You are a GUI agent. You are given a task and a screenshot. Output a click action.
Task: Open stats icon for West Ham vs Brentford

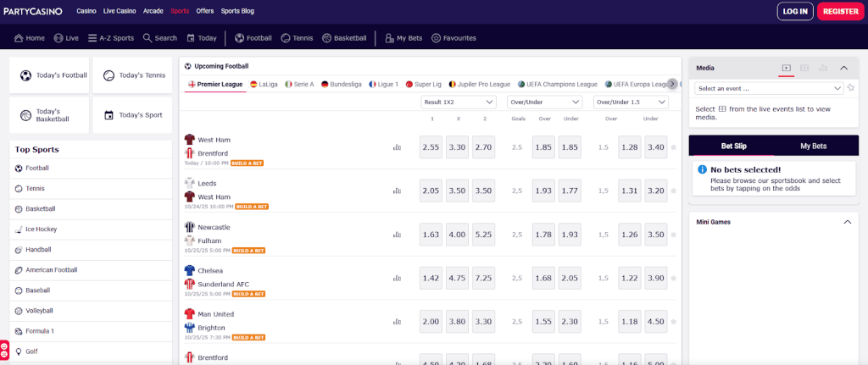click(x=397, y=147)
